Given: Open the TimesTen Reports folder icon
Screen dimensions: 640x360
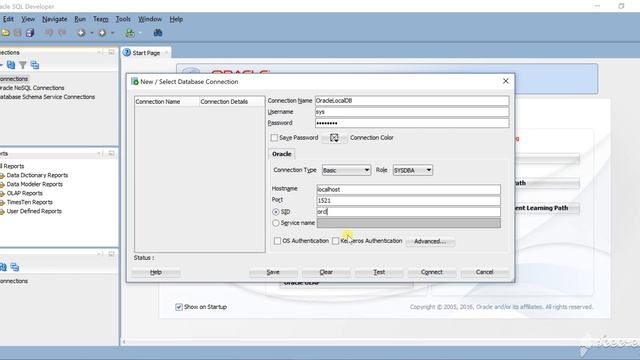Looking at the screenshot, I should (2, 202).
